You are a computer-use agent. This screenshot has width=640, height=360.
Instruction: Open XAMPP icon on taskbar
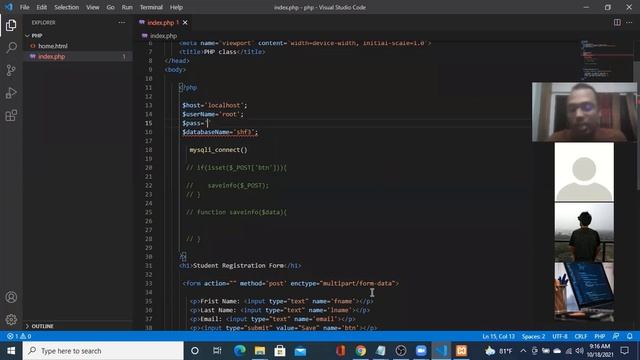click(x=461, y=351)
